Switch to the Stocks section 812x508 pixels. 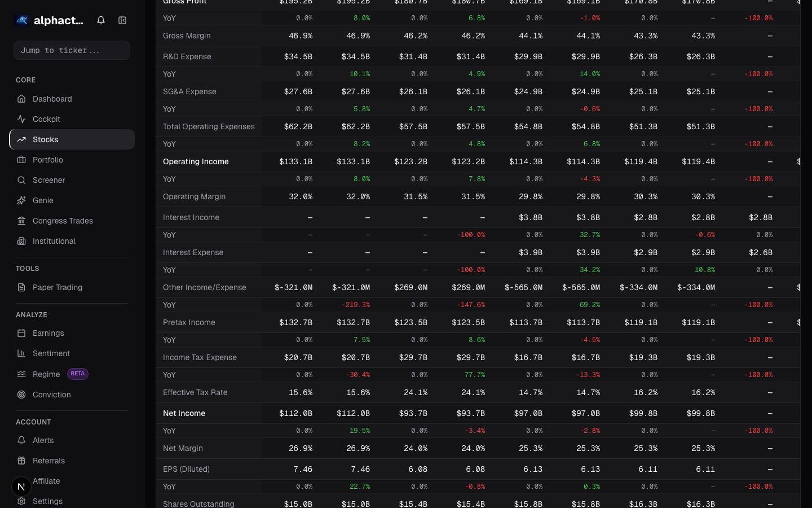click(x=45, y=139)
